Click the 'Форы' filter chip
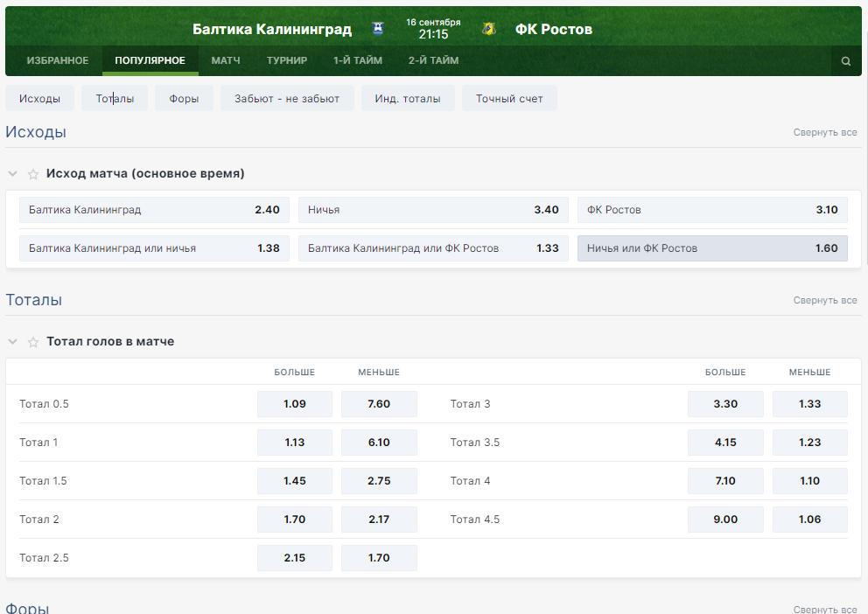 [184, 99]
